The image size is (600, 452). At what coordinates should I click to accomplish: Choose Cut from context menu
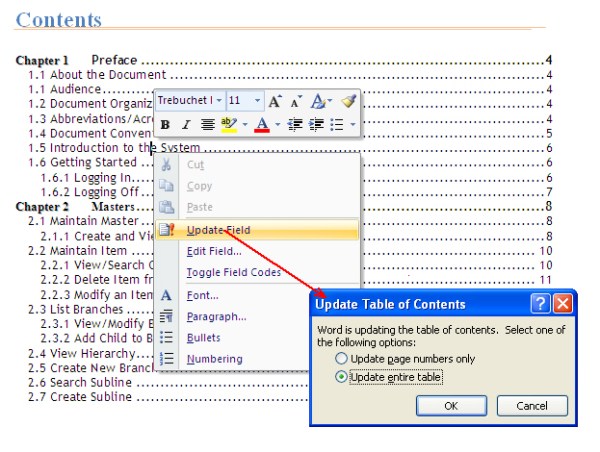(257, 165)
